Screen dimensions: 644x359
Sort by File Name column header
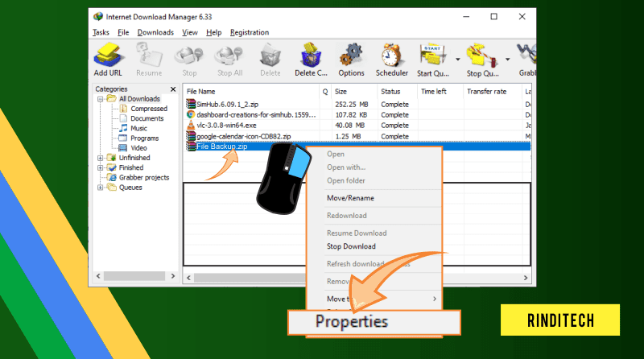(x=251, y=92)
